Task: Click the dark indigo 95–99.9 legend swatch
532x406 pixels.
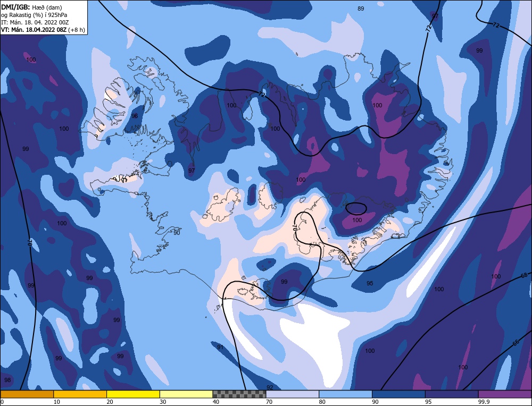Action: click(x=452, y=394)
